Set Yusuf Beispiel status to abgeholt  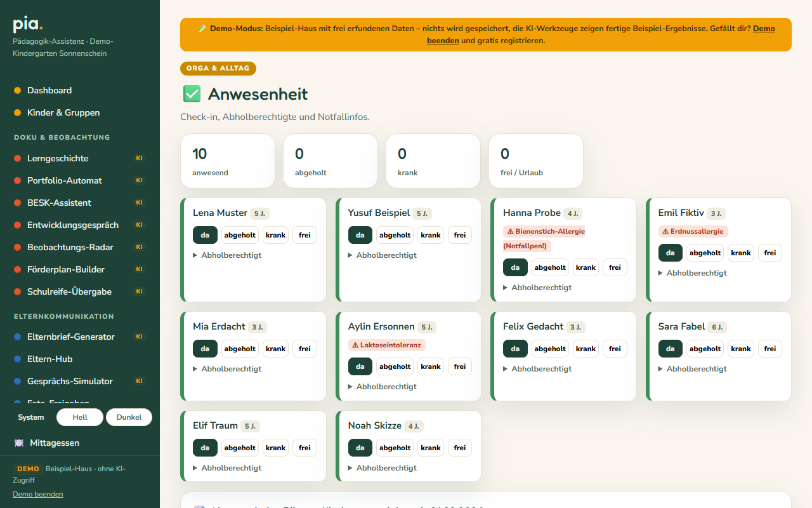coord(395,235)
